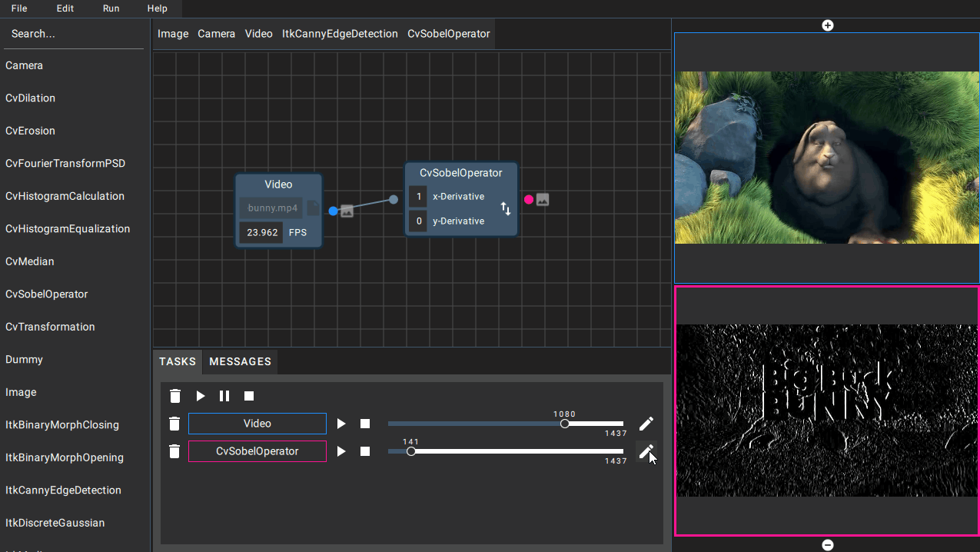The height and width of the screenshot is (552, 980).
Task: Click the bunny.mp4 file field
Action: [271, 208]
